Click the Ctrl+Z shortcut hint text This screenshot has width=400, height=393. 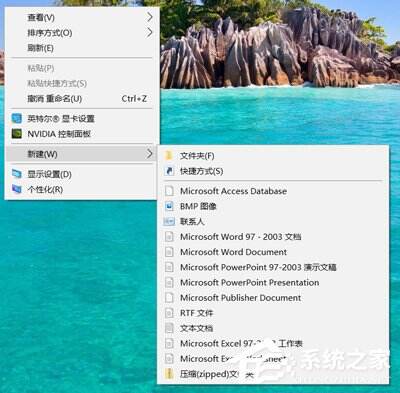point(134,99)
